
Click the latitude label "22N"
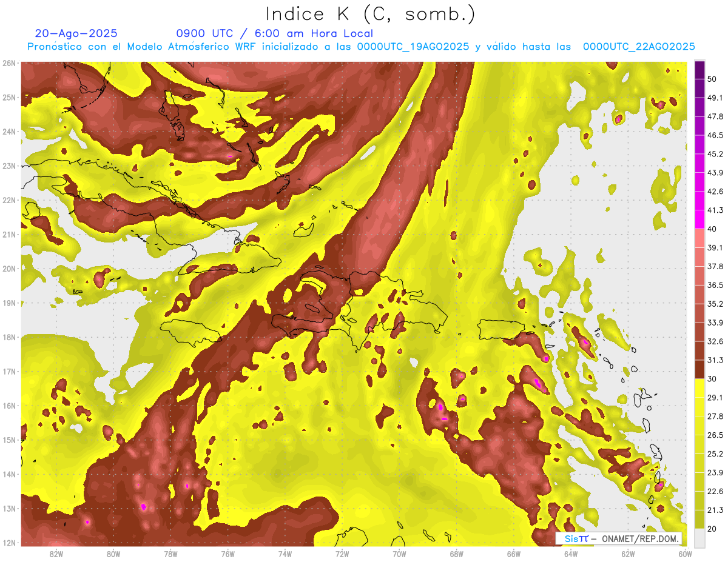point(9,200)
